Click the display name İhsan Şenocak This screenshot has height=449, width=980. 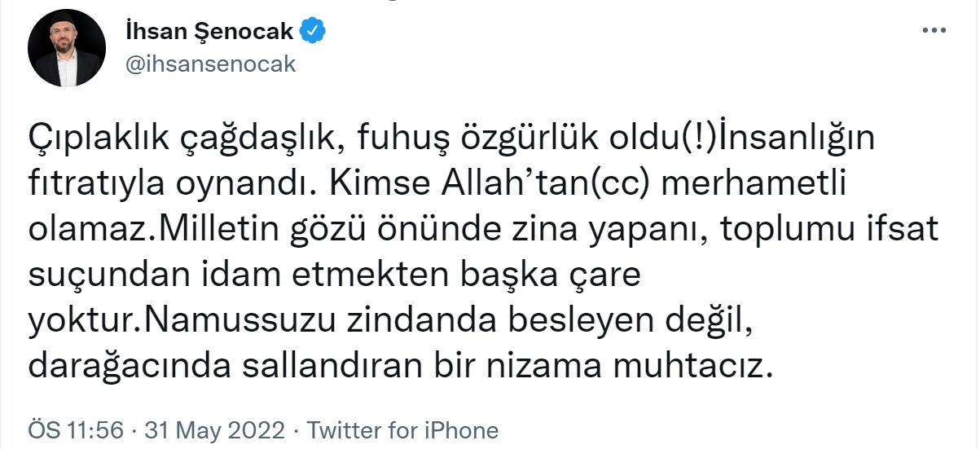point(210,31)
